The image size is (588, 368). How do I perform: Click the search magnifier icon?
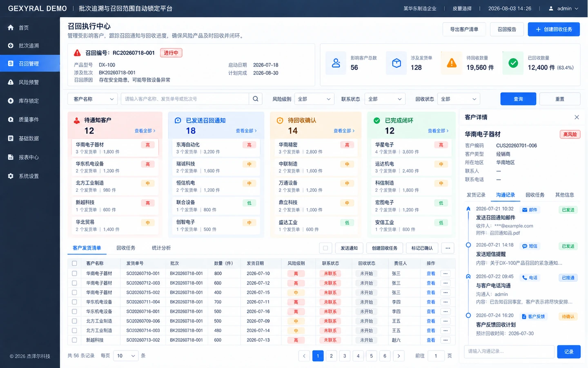click(x=256, y=99)
